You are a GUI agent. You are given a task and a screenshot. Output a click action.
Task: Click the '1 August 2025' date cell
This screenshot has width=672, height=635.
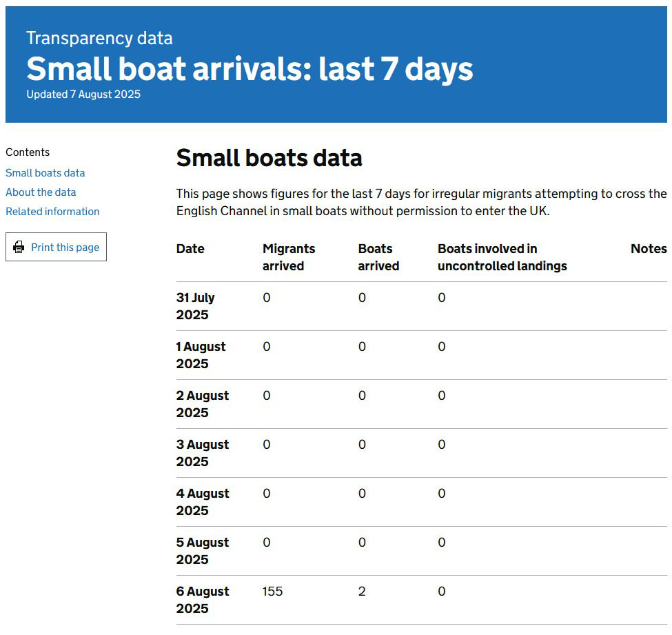(201, 355)
